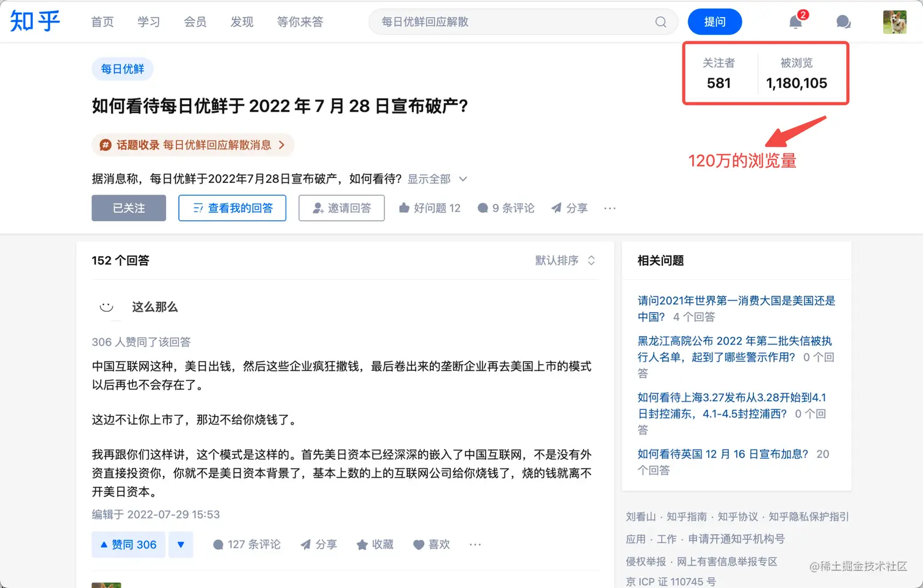This screenshot has width=923, height=588.
Task: Open related question about 2021年世界第一消费大国
Action: point(736,309)
